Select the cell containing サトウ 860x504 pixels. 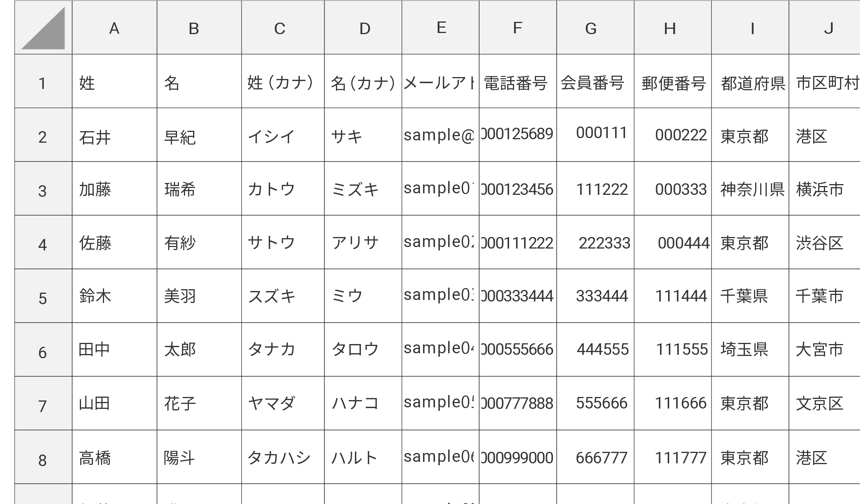pos(283,242)
